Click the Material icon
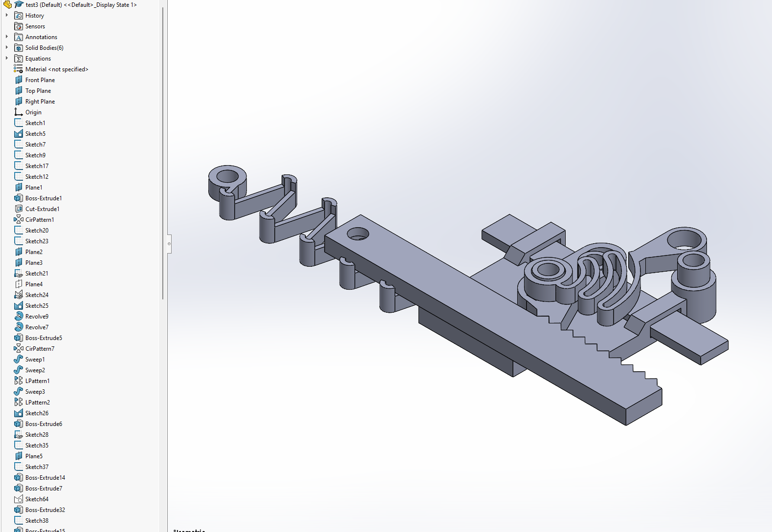 pos(19,69)
